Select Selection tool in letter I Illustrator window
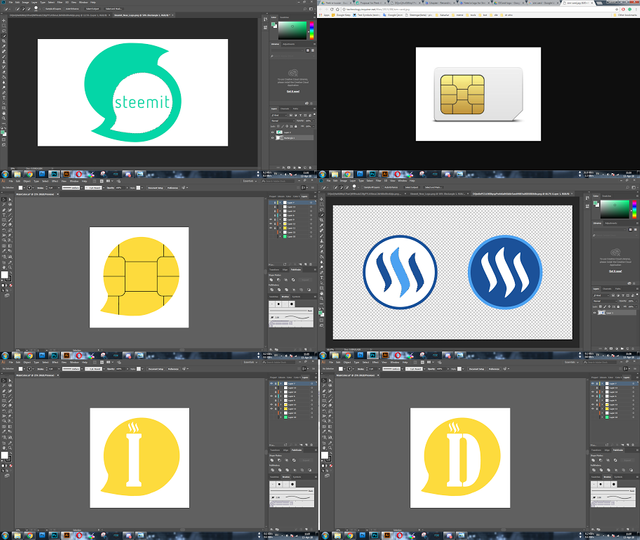The width and height of the screenshot is (640, 540). point(4,380)
